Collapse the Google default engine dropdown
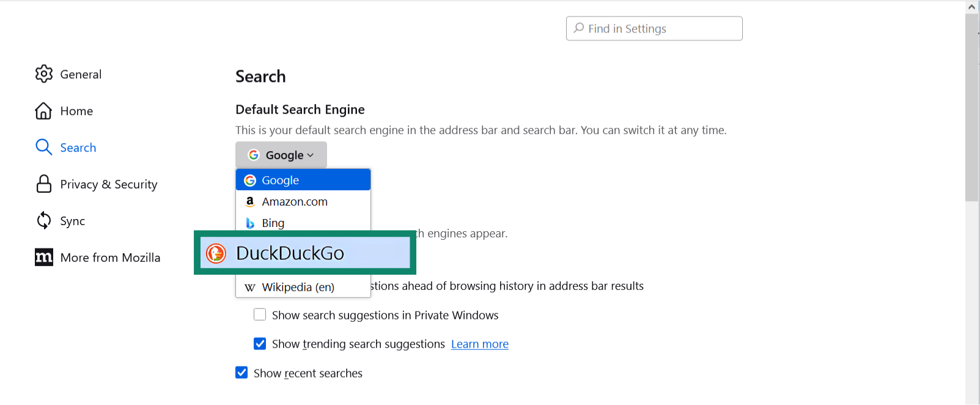Viewport: 980px width, 405px height. pos(281,155)
